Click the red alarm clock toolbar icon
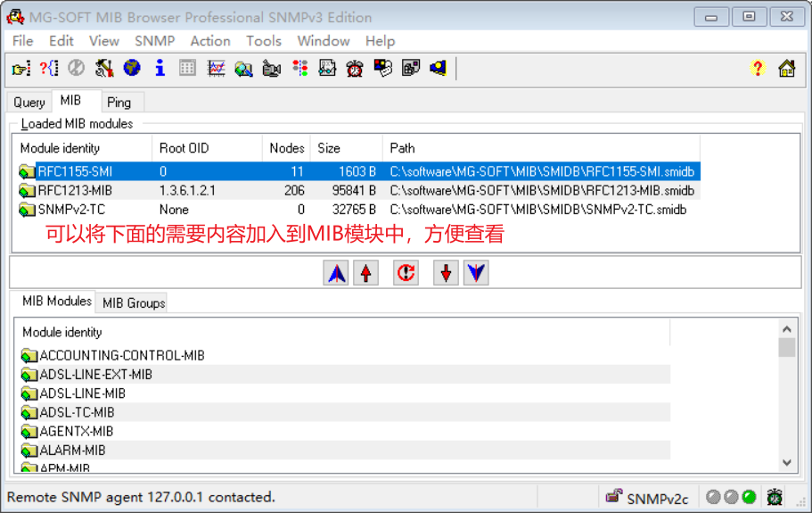The image size is (812, 513). 355,68
